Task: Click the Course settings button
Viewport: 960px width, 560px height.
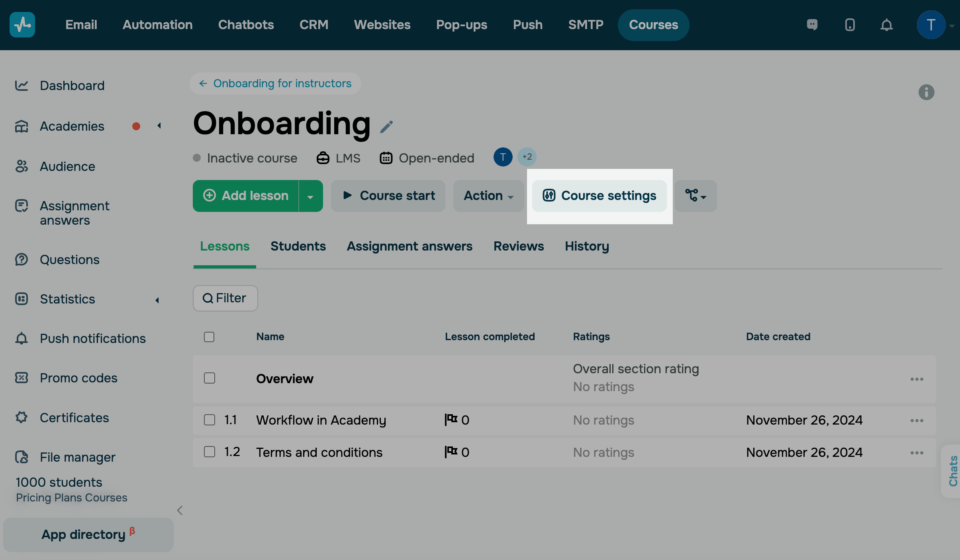Action: pyautogui.click(x=600, y=196)
